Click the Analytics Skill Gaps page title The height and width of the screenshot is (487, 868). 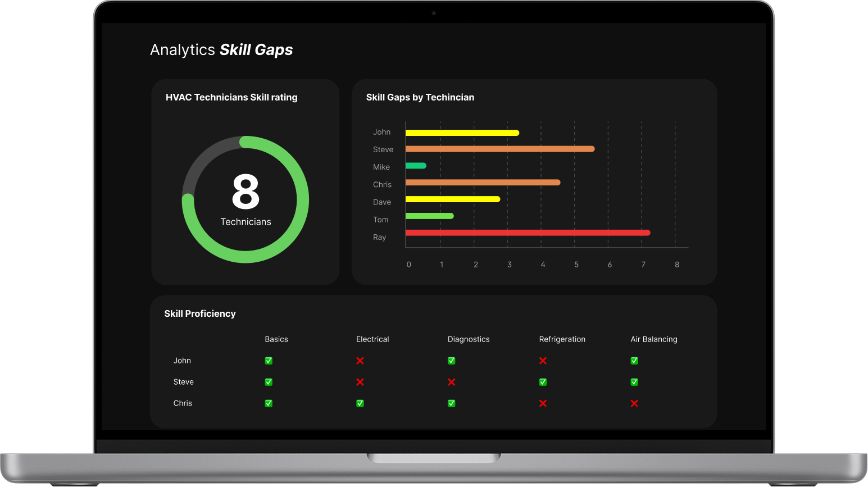[x=221, y=50]
